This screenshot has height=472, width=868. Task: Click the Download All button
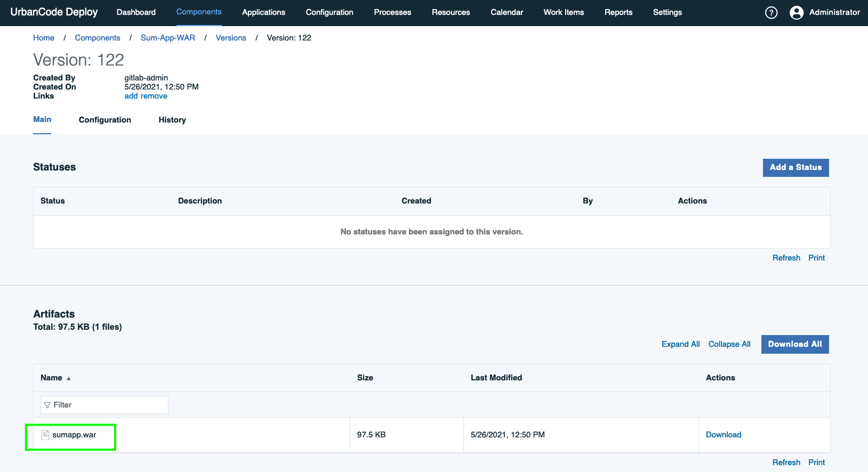[795, 344]
